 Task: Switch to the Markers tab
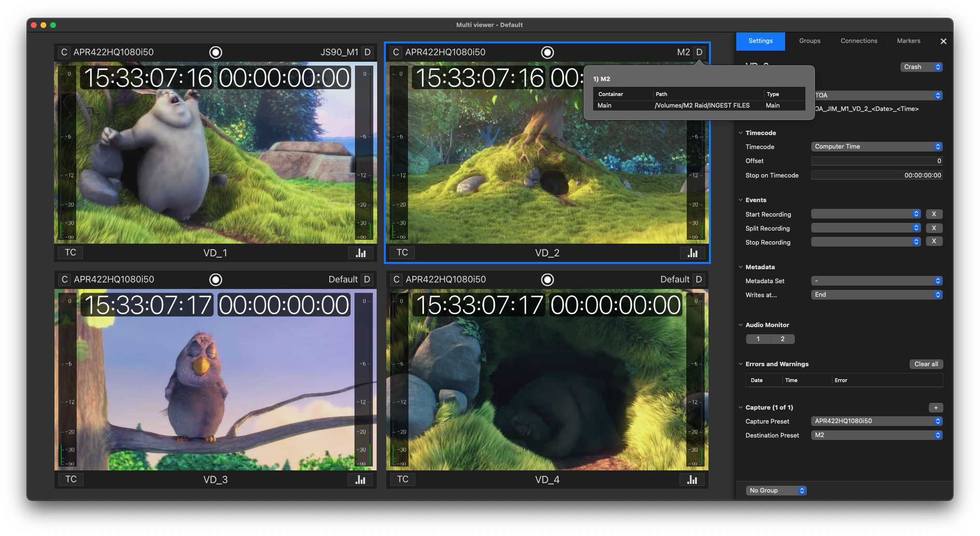coord(909,41)
